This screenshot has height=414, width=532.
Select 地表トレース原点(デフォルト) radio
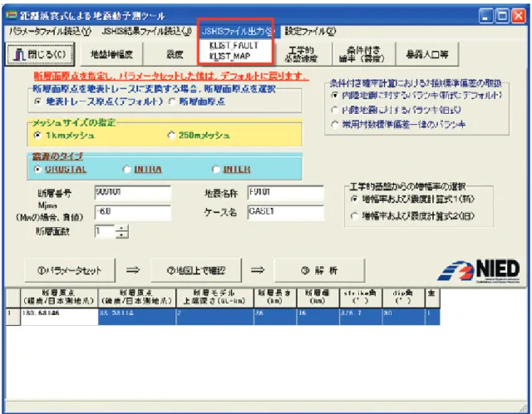pos(38,101)
